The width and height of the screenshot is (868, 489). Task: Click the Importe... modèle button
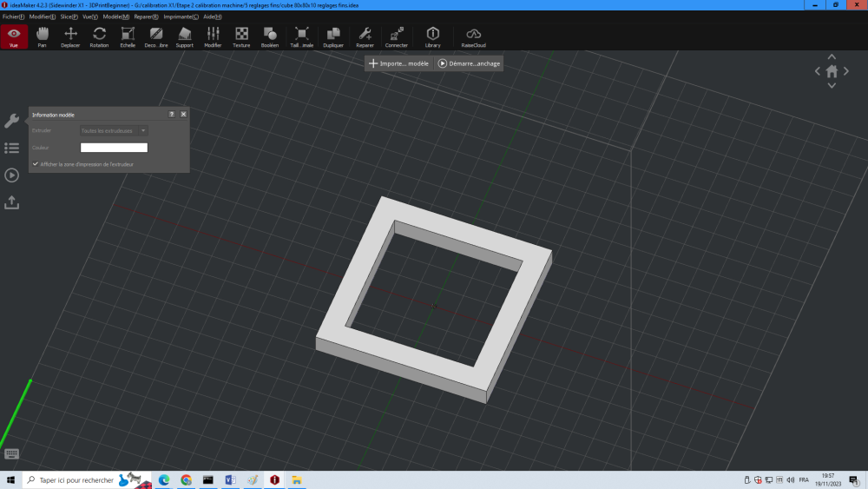398,63
